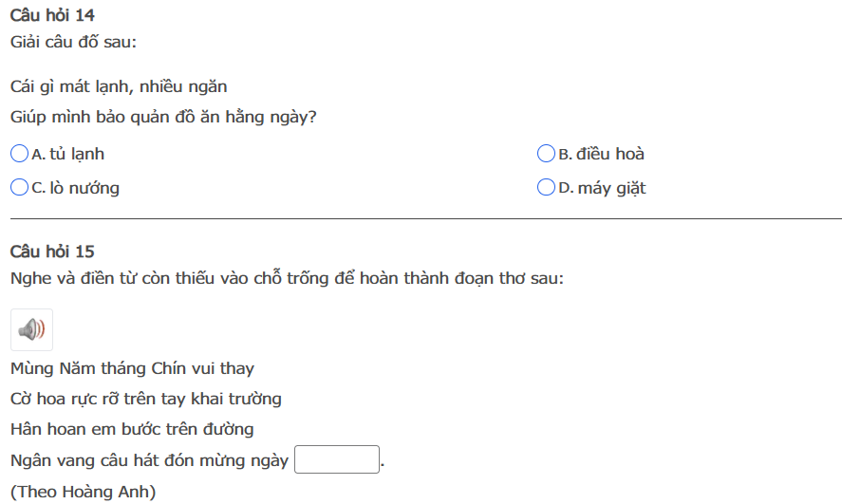Click poem line 'Hân hoan em bước trên đường'

[132, 429]
